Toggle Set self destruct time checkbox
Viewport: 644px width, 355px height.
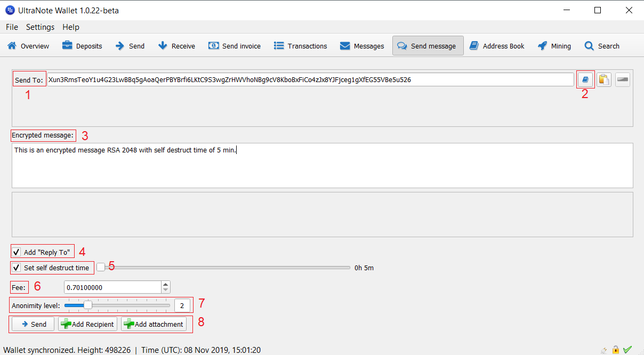pyautogui.click(x=17, y=268)
